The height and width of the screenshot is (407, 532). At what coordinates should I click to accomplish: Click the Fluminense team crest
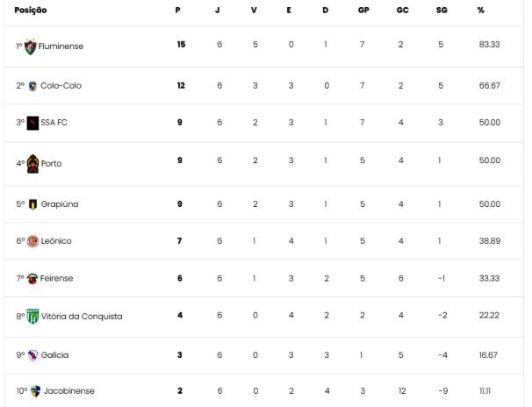30,47
